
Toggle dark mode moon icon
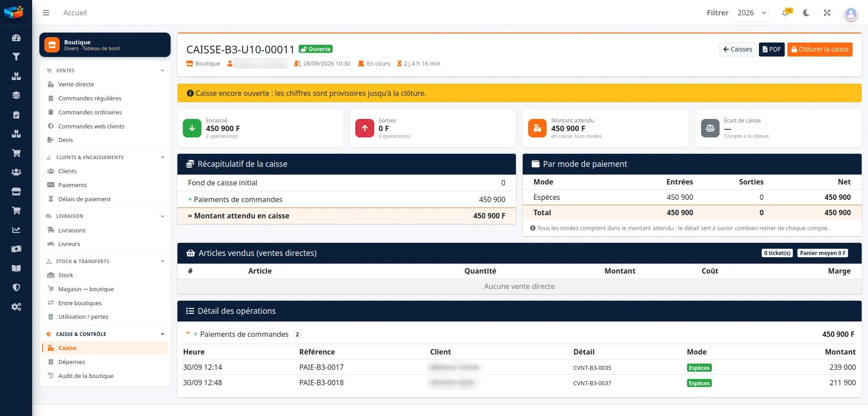pos(806,13)
